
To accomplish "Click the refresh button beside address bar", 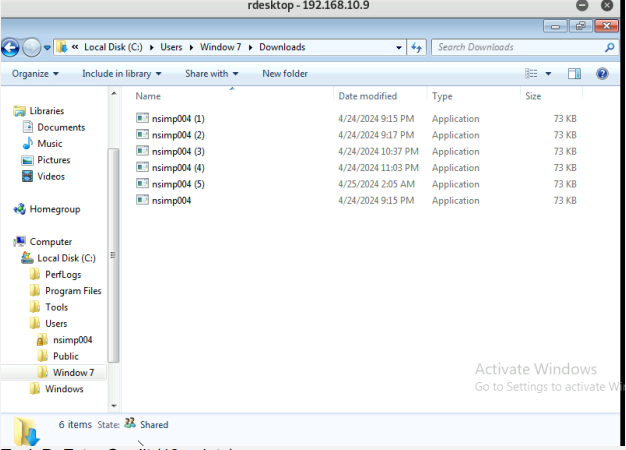I will click(x=417, y=47).
